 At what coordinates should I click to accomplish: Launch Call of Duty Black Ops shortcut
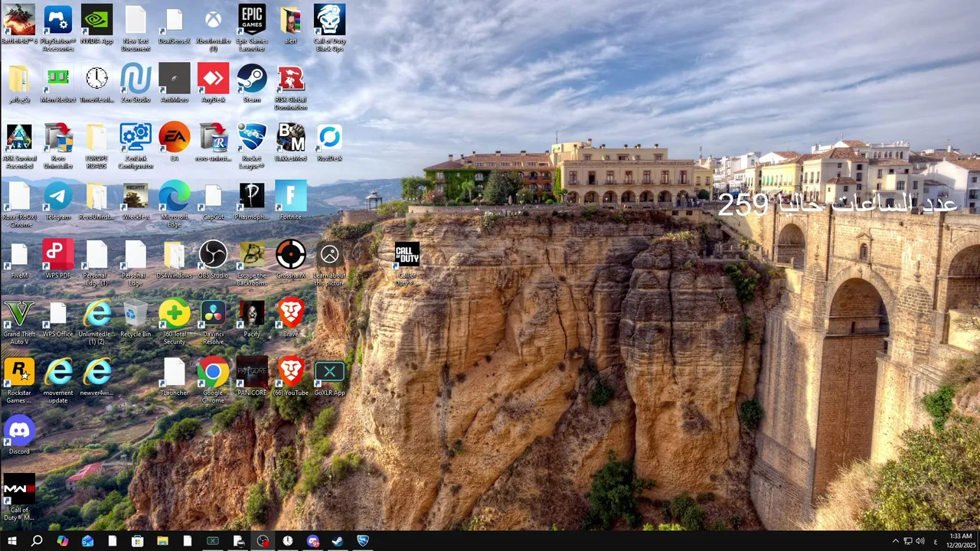click(x=329, y=28)
